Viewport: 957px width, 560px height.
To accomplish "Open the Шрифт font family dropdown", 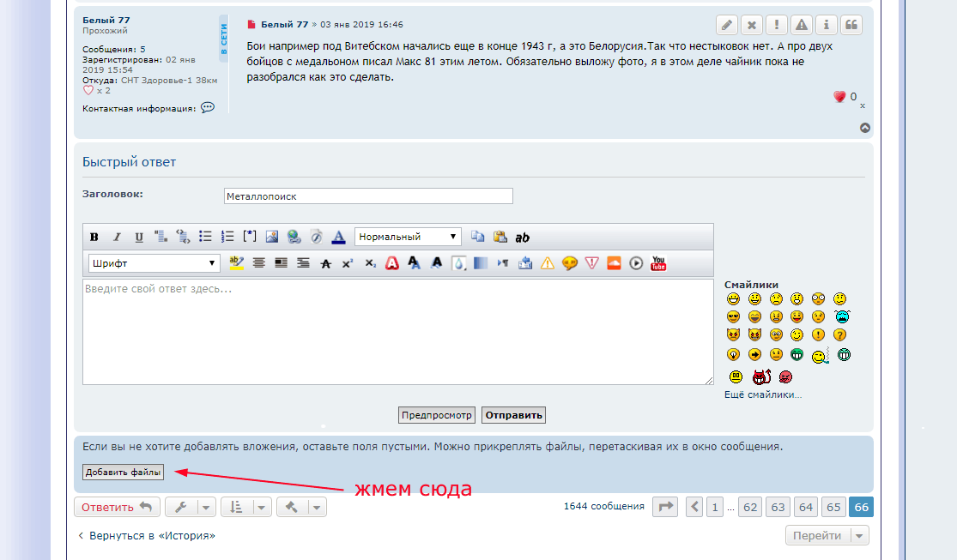I will point(154,263).
